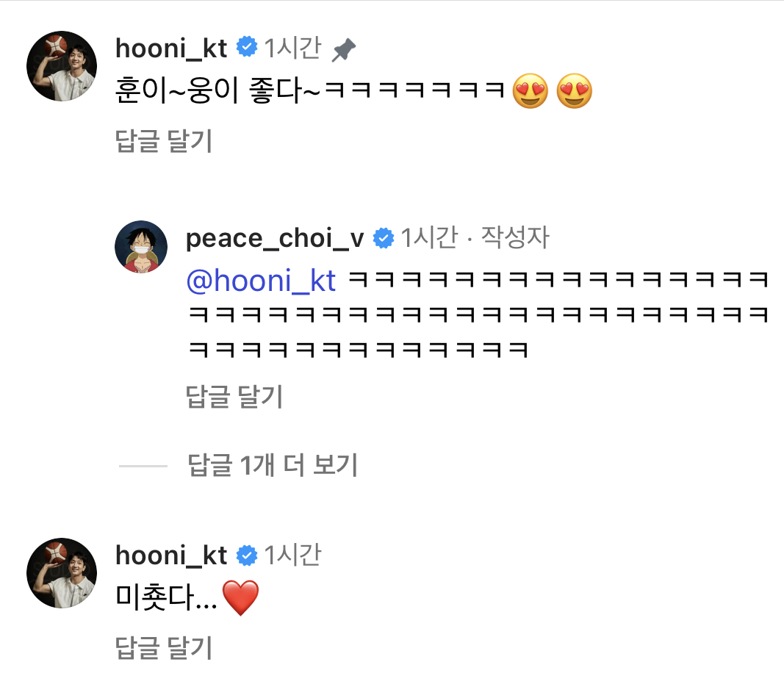Click the blue @hooni_kt mention link
Viewport: 784px width, 687px height.
[x=261, y=281]
